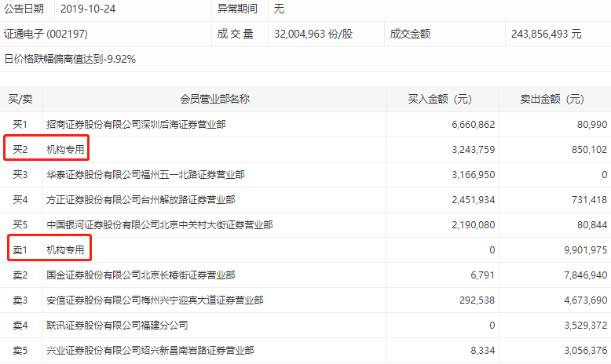Open 兴业证券绍兴新昌南岩路营业部 entry
Screen dimensions: 611x364
point(150,351)
